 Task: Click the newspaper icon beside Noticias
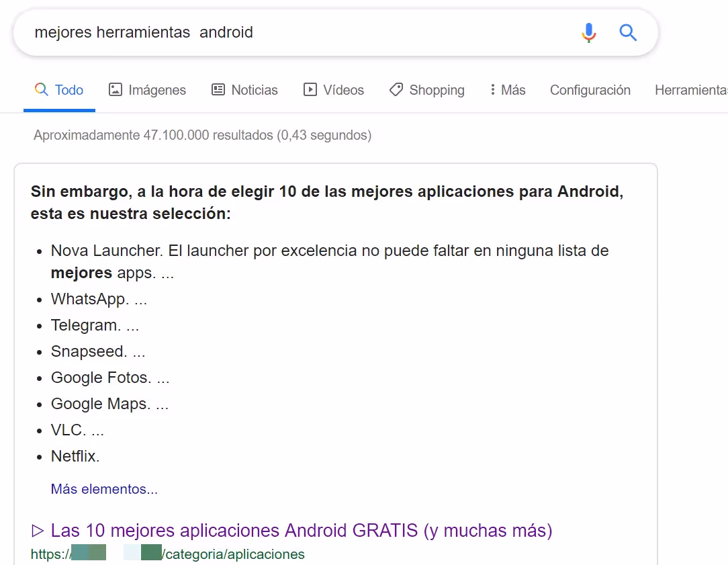click(x=218, y=89)
